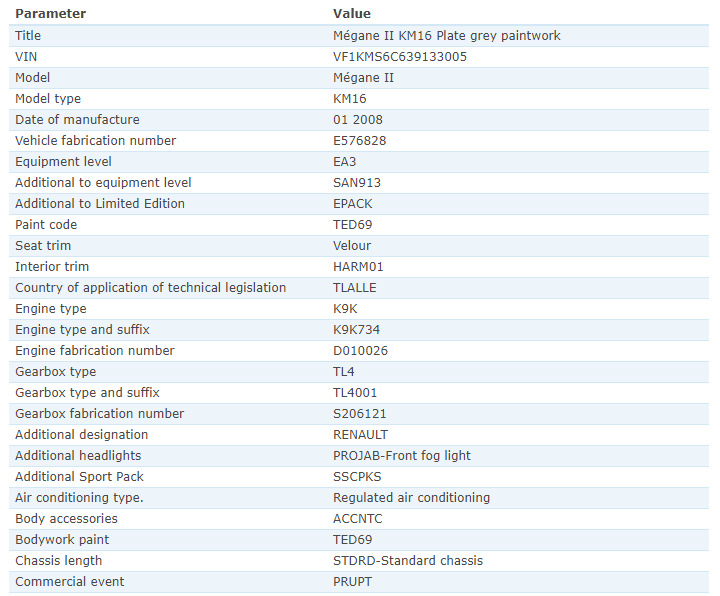
Task: Select the Parameter column header
Action: pyautogui.click(x=51, y=14)
